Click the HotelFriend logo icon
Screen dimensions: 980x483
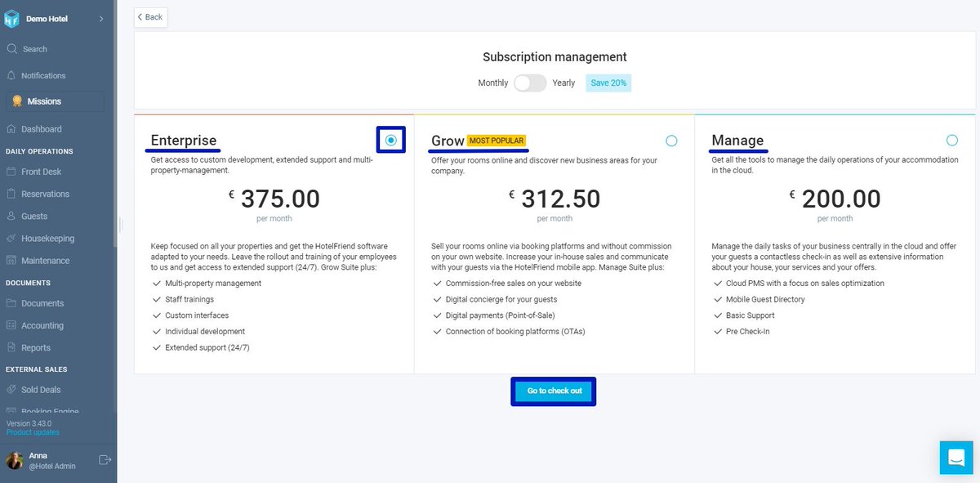click(x=12, y=19)
